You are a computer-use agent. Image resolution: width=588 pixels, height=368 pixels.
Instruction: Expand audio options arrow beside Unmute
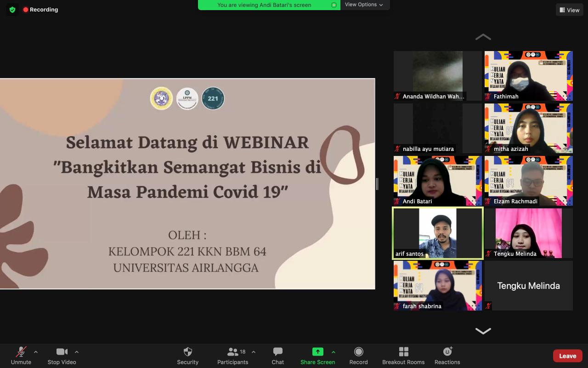click(36, 352)
